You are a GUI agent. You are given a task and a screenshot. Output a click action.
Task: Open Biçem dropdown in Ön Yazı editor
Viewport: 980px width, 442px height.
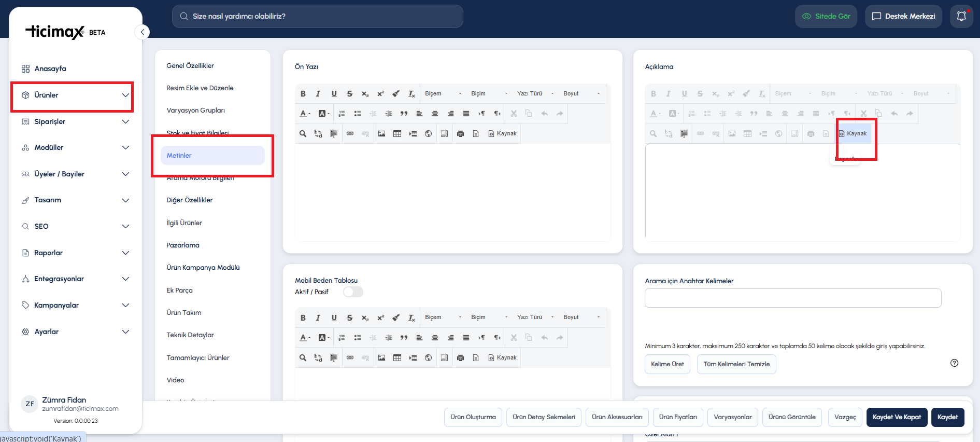[443, 94]
